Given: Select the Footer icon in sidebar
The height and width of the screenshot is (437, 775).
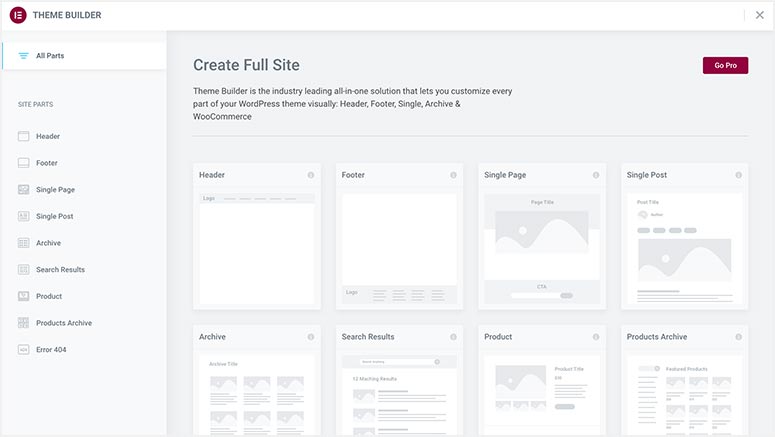Looking at the screenshot, I should pos(23,163).
